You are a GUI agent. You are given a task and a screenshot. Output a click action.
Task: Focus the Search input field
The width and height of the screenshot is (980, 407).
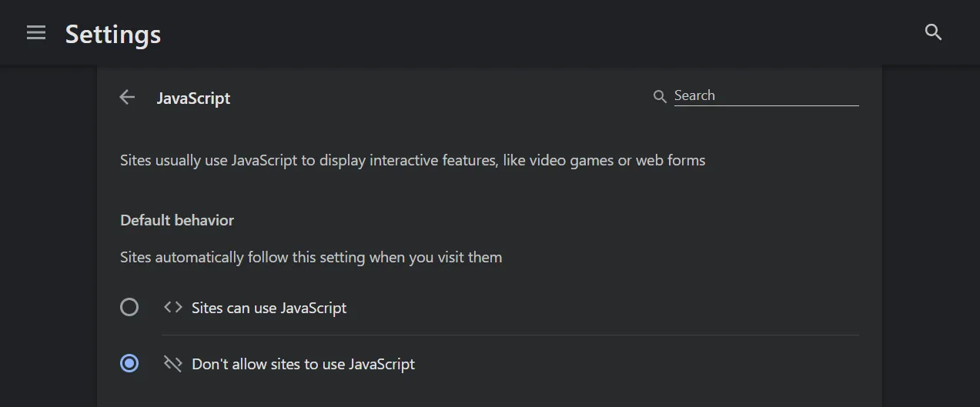click(765, 95)
